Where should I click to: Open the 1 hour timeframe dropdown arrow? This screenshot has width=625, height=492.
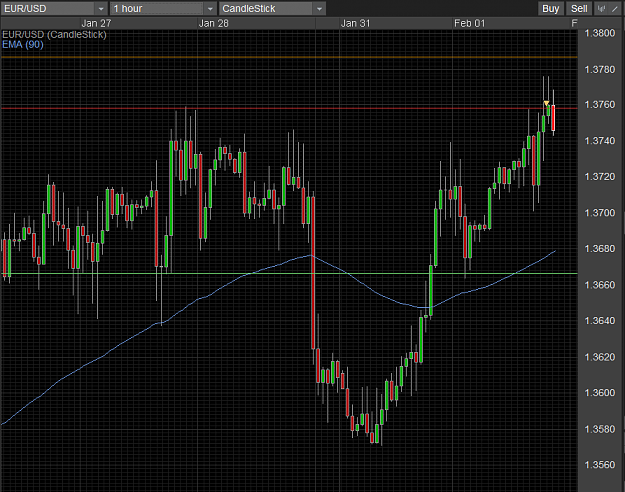tap(210, 9)
